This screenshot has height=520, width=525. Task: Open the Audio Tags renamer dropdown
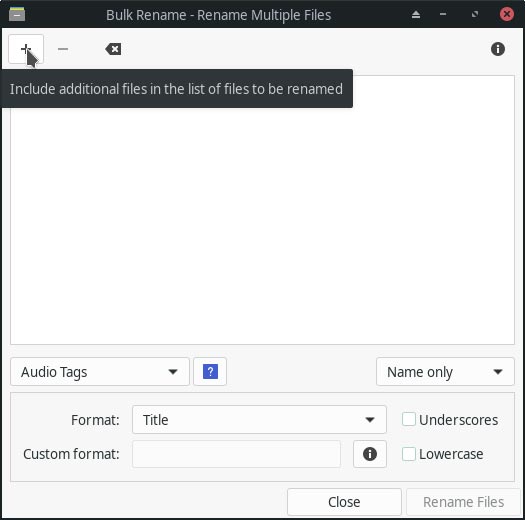100,371
